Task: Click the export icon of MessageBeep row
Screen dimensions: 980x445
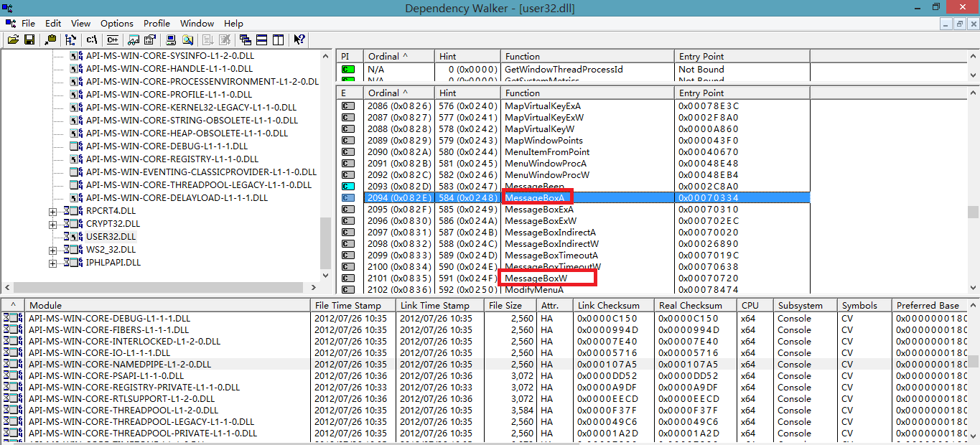Action: [348, 186]
